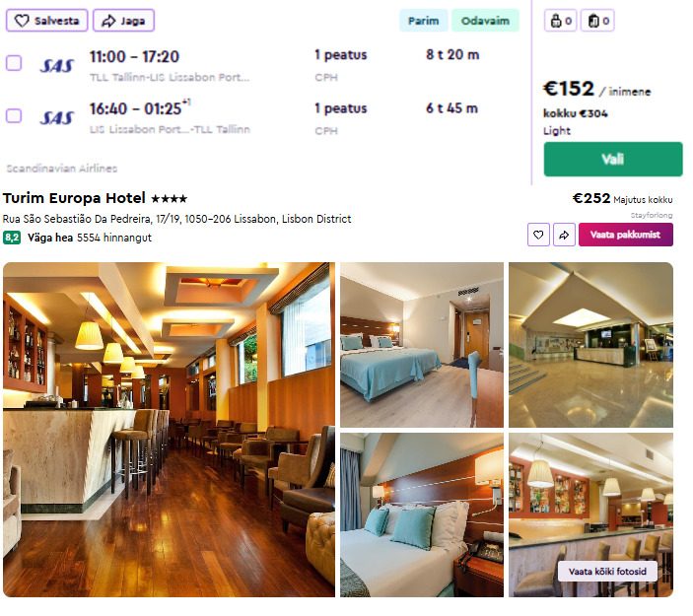
Task: Open Vaata kõiki fotosid gallery
Action: point(607,572)
